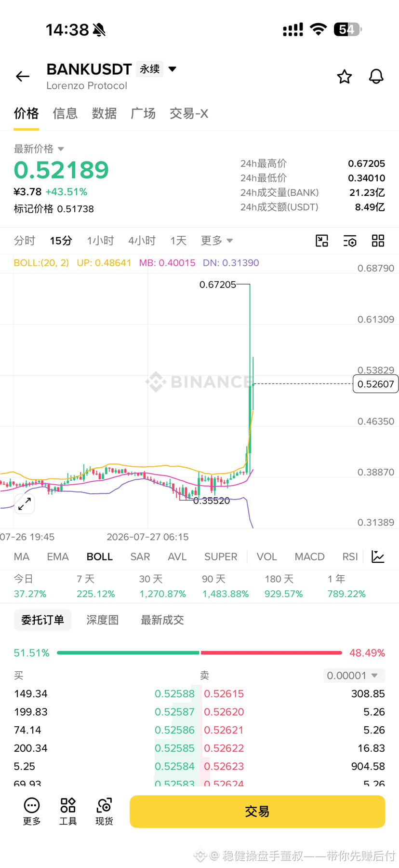Select bid price 0.52588
This screenshot has width=399, height=868.
point(174,694)
